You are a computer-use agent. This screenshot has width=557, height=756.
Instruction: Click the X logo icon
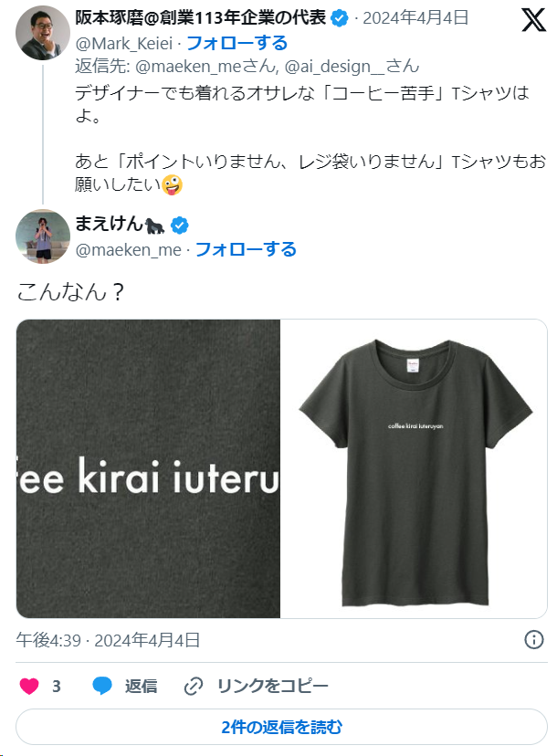coord(533,20)
